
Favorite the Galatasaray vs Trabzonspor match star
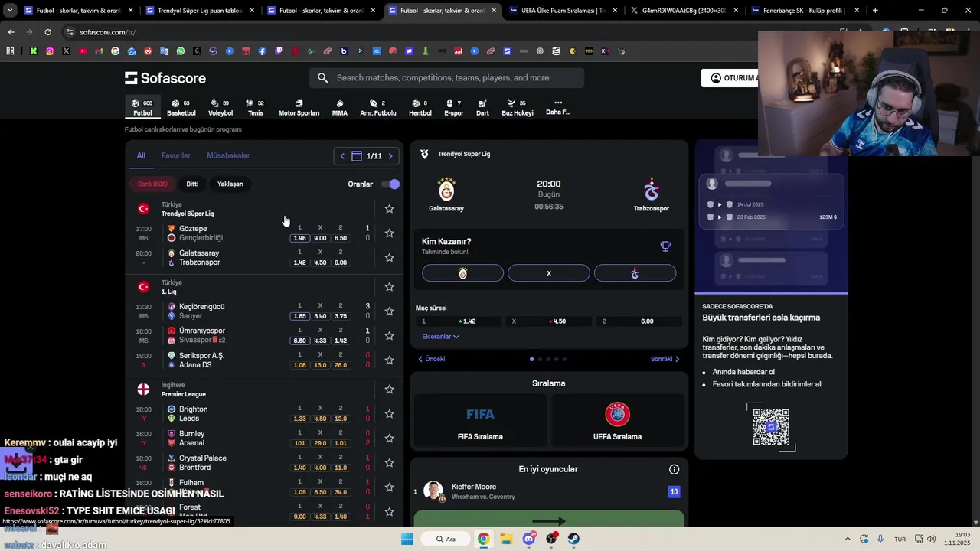pos(389,258)
